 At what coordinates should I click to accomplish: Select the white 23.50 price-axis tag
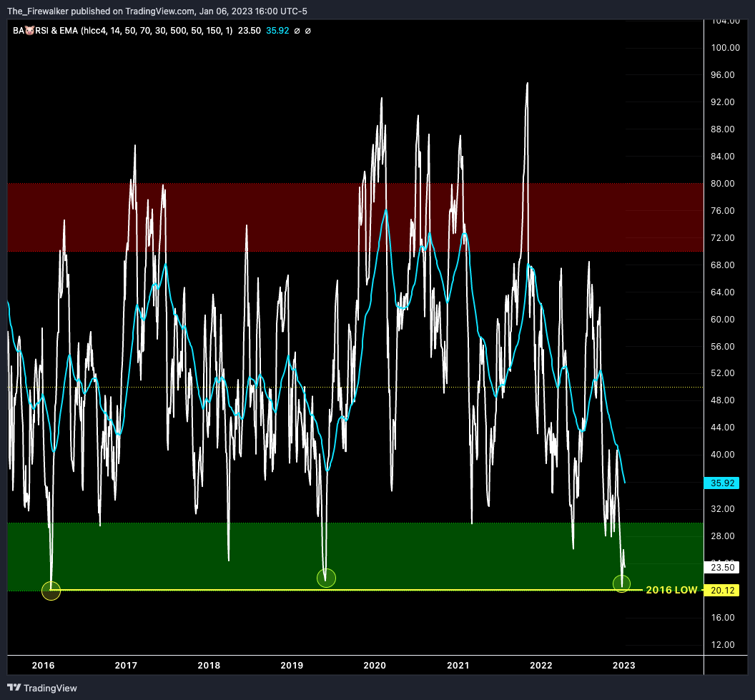(721, 567)
